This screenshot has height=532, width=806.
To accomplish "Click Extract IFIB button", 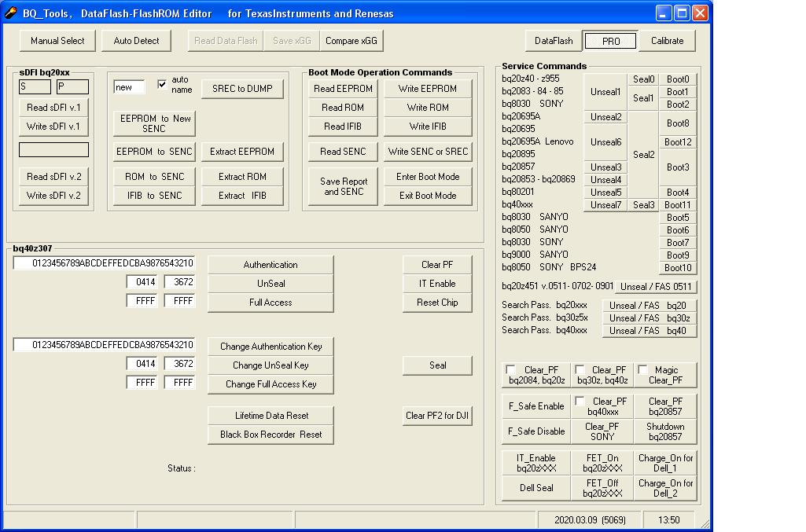I will [x=242, y=195].
